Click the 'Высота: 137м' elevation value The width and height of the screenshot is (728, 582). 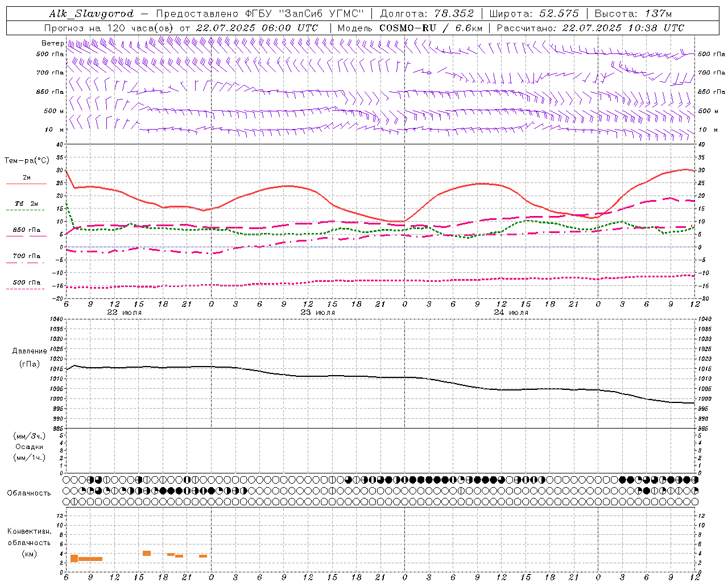pyautogui.click(x=632, y=14)
